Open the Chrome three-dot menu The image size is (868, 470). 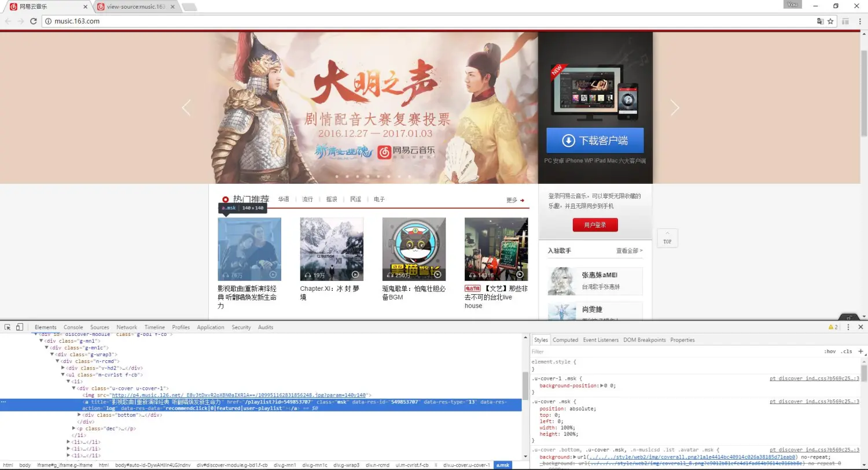click(860, 21)
